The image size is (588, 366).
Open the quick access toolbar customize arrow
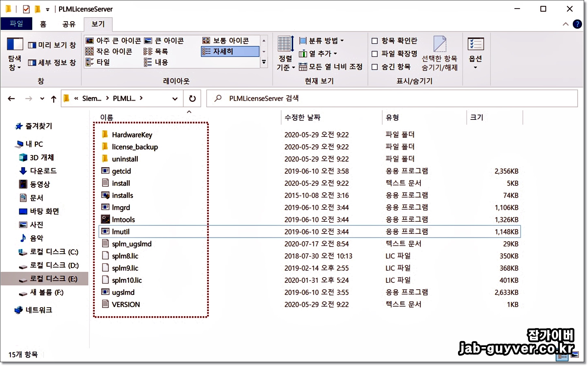pos(48,9)
